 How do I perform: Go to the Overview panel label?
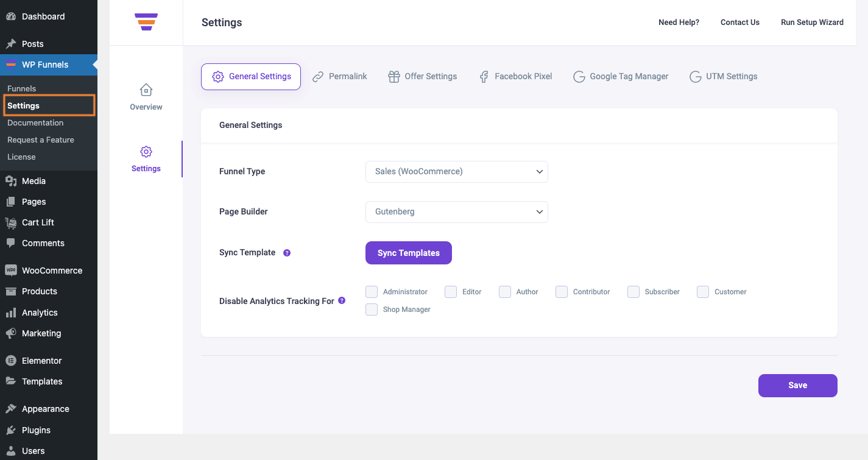[x=146, y=107]
